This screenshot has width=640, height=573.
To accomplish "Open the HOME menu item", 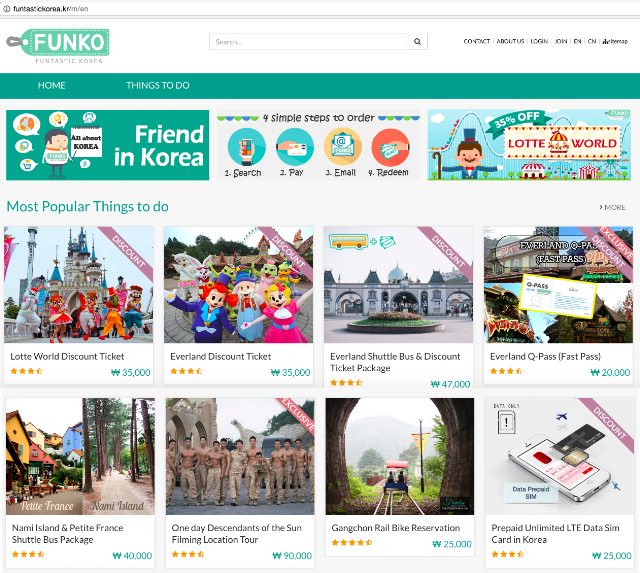I will [x=51, y=85].
